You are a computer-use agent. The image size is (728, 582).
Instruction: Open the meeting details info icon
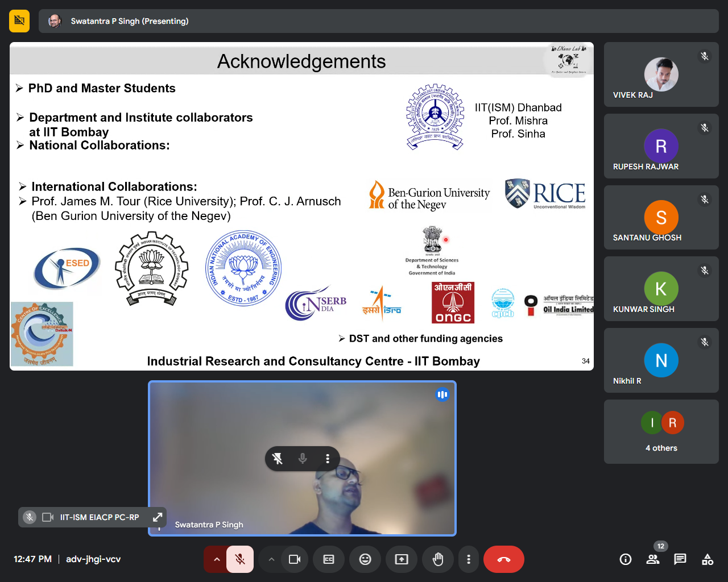[626, 559]
